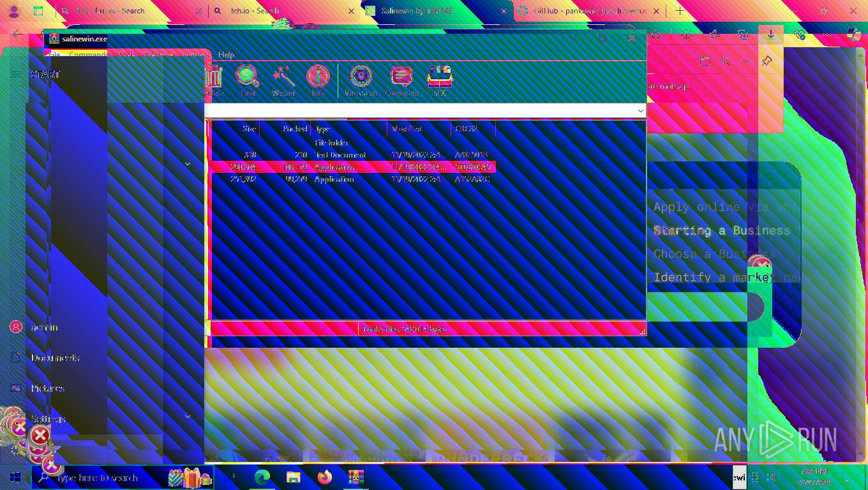Image resolution: width=868 pixels, height=490 pixels.
Task: Open Microsoft Edge from taskbar
Action: pos(262,477)
